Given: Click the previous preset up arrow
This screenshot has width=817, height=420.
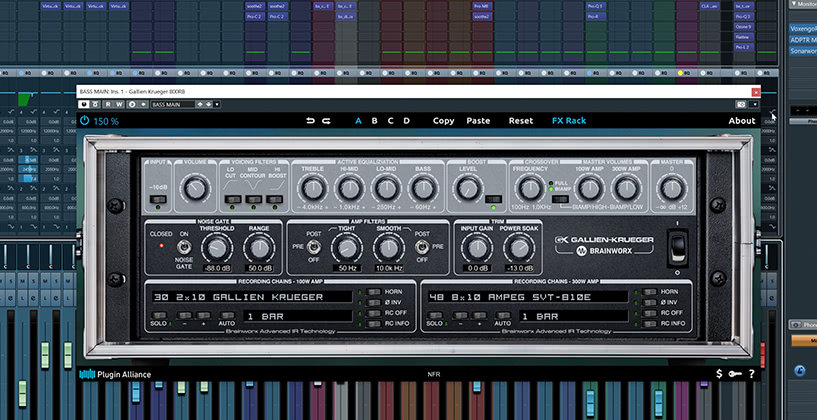Looking at the screenshot, I should click(x=200, y=104).
